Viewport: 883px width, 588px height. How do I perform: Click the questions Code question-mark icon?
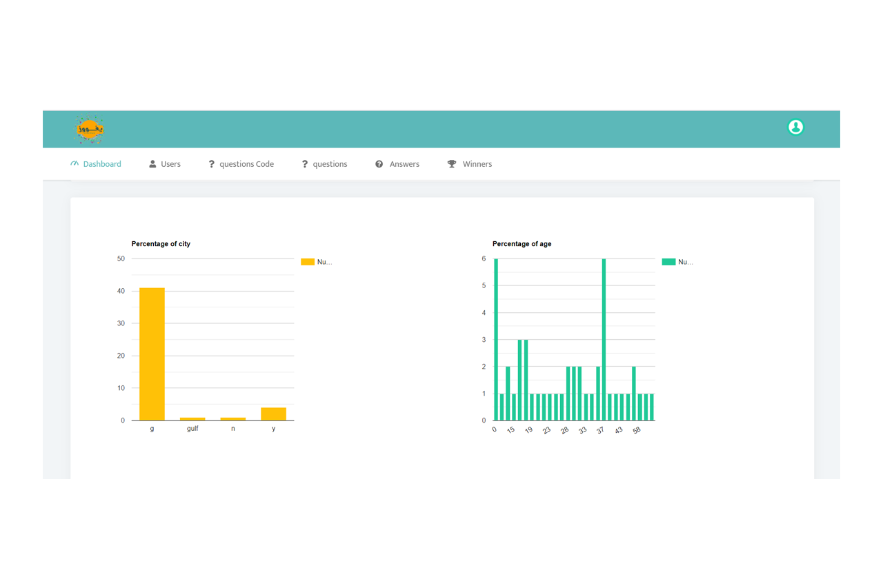(212, 164)
